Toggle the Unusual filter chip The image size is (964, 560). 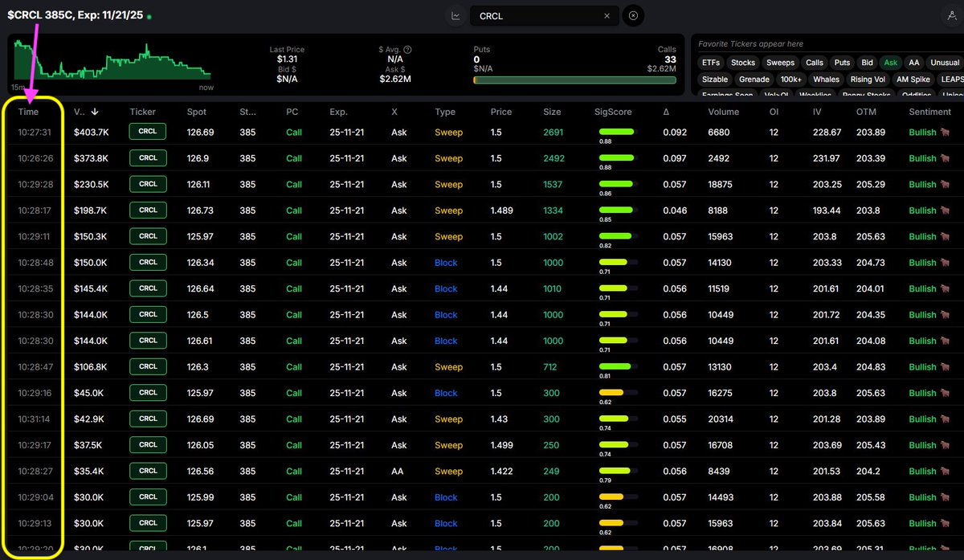[x=945, y=63]
